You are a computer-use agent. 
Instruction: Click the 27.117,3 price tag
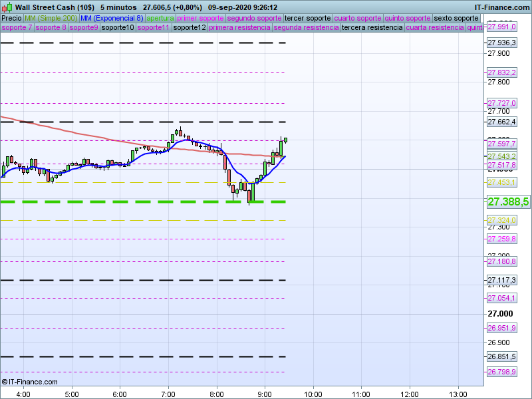pyautogui.click(x=502, y=280)
